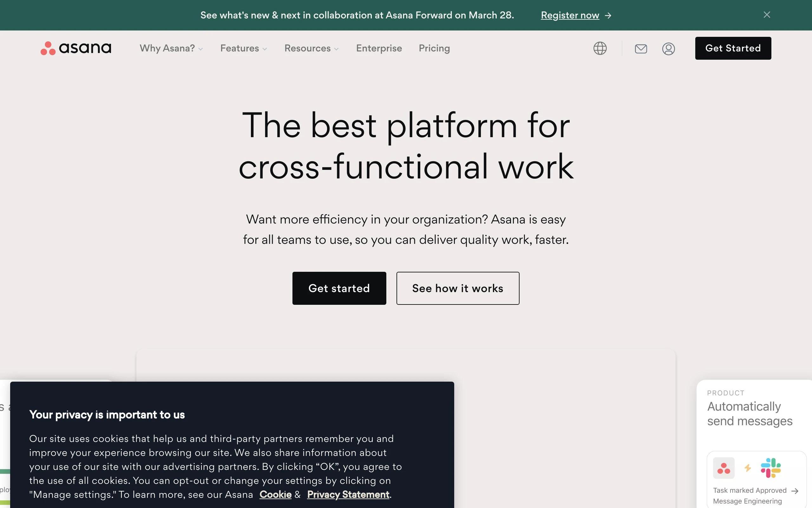Open the Pricing page
The width and height of the screenshot is (812, 508).
[434, 48]
